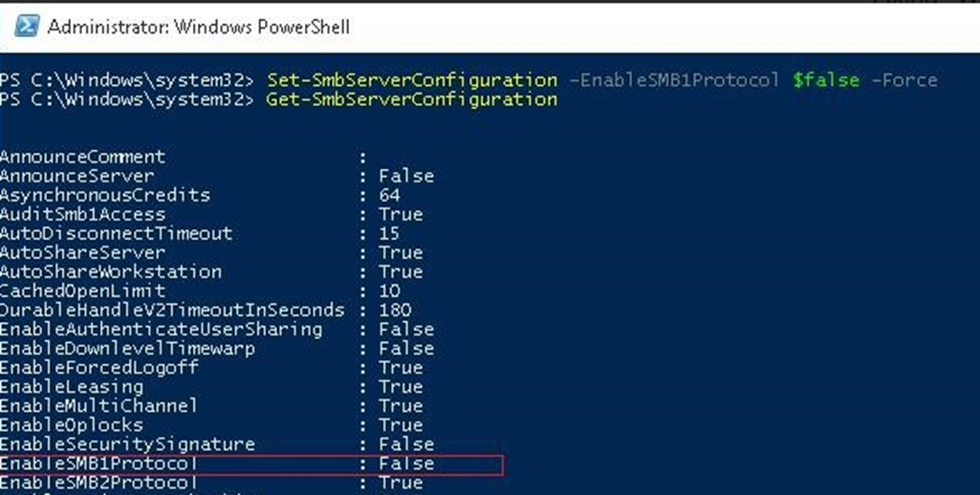The height and width of the screenshot is (495, 980).
Task: Click the EnableMultiChannel True value
Action: tap(401, 406)
